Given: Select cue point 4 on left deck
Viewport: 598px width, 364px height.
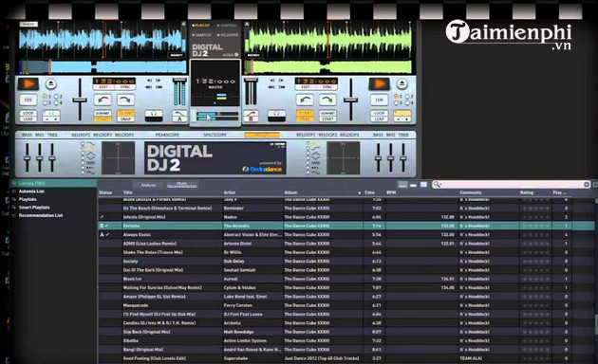Looking at the screenshot, I should coord(56,102).
